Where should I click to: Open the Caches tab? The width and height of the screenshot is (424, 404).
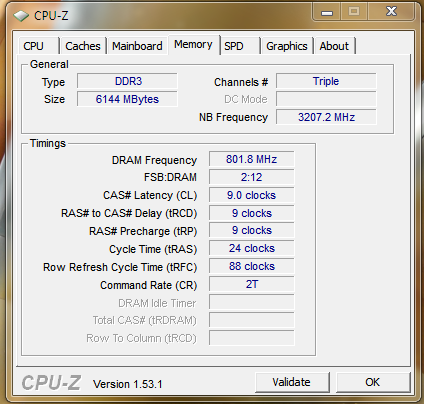click(x=83, y=46)
